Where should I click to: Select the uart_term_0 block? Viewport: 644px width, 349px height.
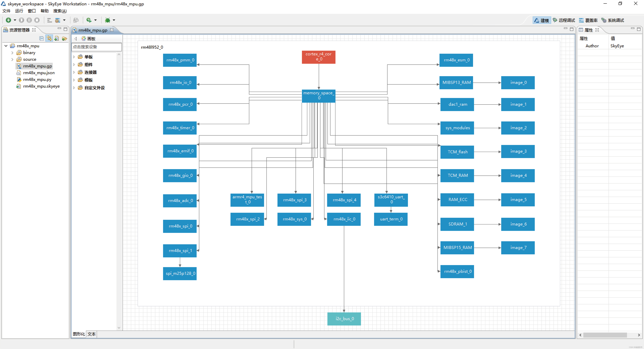pyautogui.click(x=391, y=219)
